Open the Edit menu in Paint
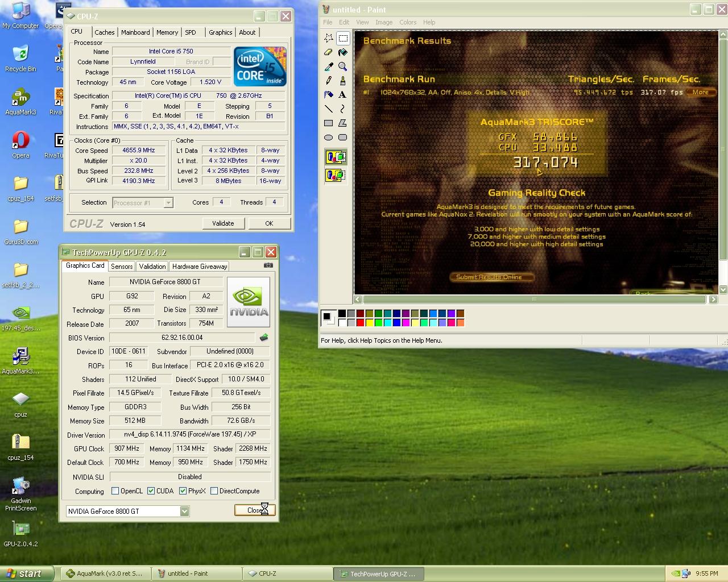 tap(344, 22)
